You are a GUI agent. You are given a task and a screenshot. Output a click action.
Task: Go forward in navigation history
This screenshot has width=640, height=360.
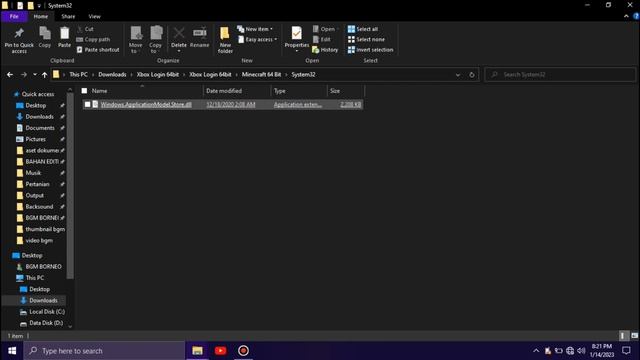(24, 75)
